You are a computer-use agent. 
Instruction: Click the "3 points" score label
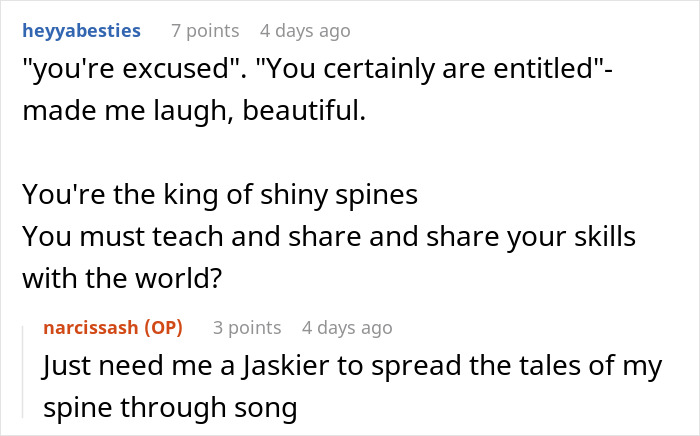[246, 327]
